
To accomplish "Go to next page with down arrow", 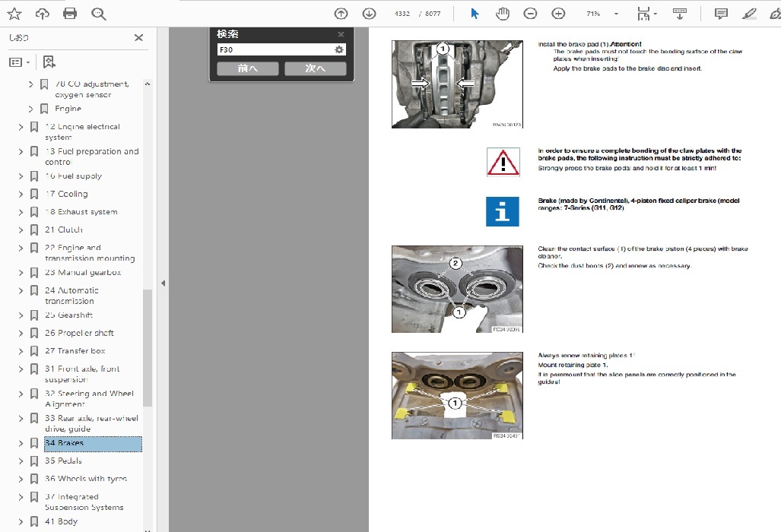I will (x=369, y=14).
